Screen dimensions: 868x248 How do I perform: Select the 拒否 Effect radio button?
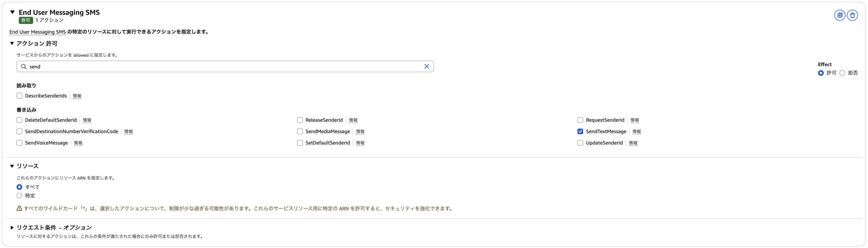pos(842,73)
